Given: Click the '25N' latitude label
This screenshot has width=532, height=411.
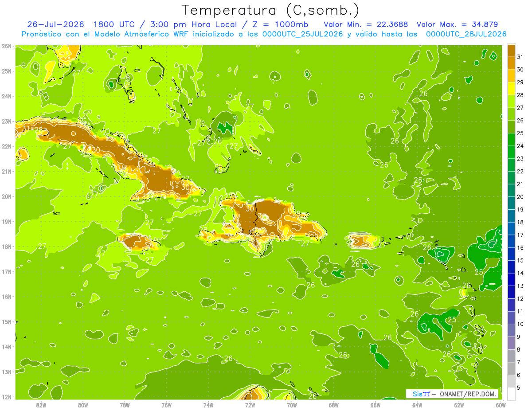Looking at the screenshot, I should coord(6,71).
